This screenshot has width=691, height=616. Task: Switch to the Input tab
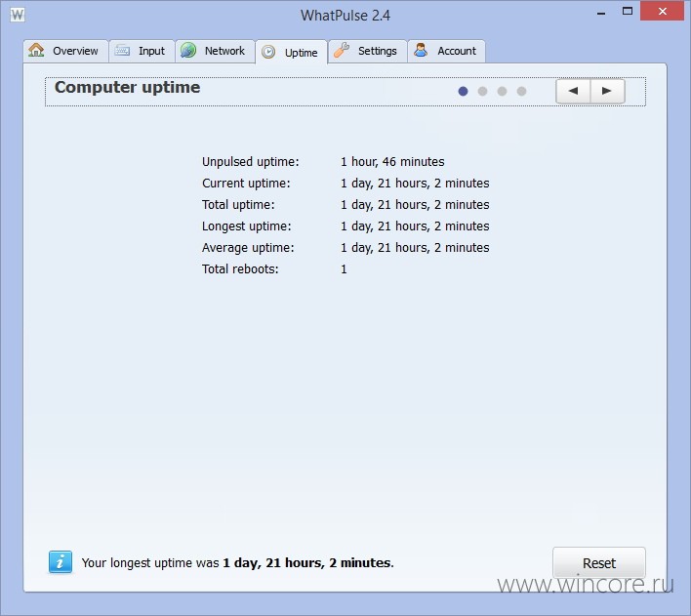(142, 51)
